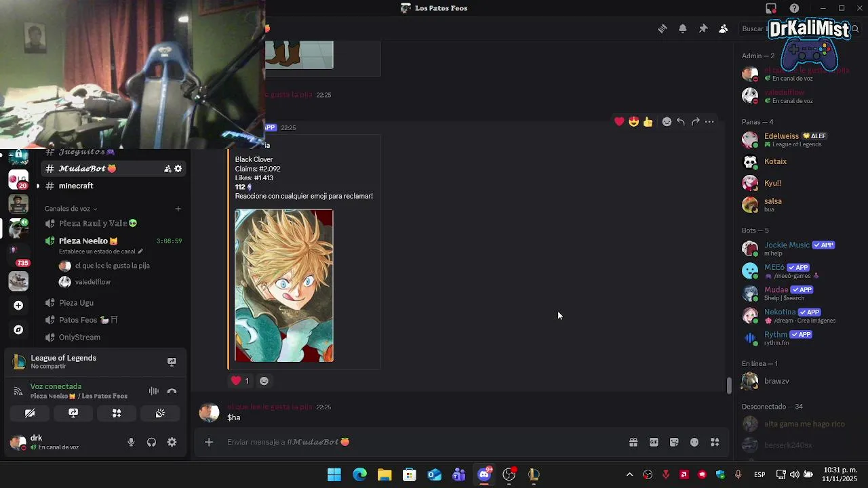Open the Black Clover character image
Image resolution: width=868 pixels, height=488 pixels.
pos(284,285)
